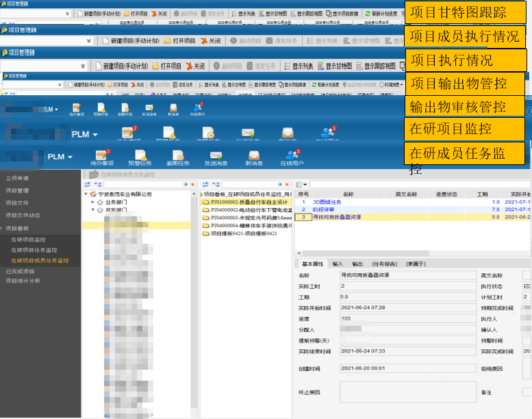Image resolution: width=532 pixels, height=419 pixels.
Task: Open the 时间刻度 dropdown in the toolbar
Action: [x=393, y=85]
